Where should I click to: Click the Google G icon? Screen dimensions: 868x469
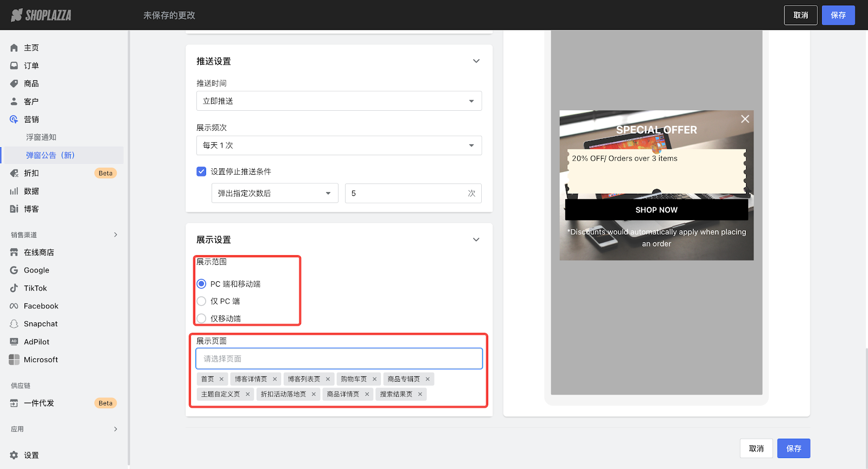click(x=14, y=270)
